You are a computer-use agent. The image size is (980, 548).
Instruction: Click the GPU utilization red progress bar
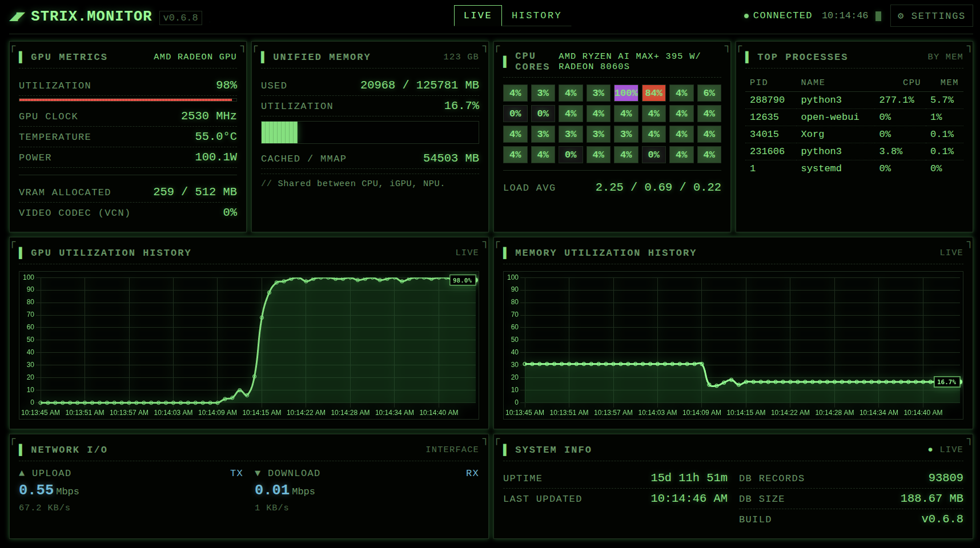(128, 100)
